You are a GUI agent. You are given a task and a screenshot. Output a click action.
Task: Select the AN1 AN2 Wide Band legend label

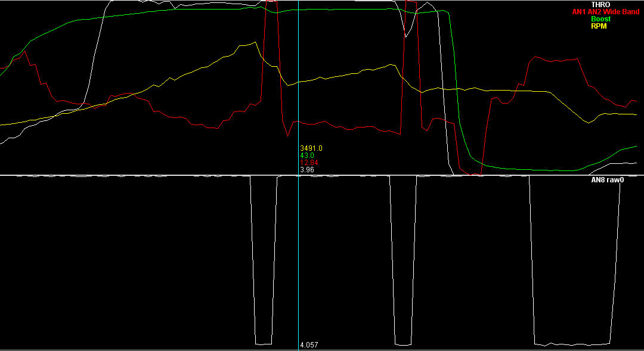click(x=605, y=12)
